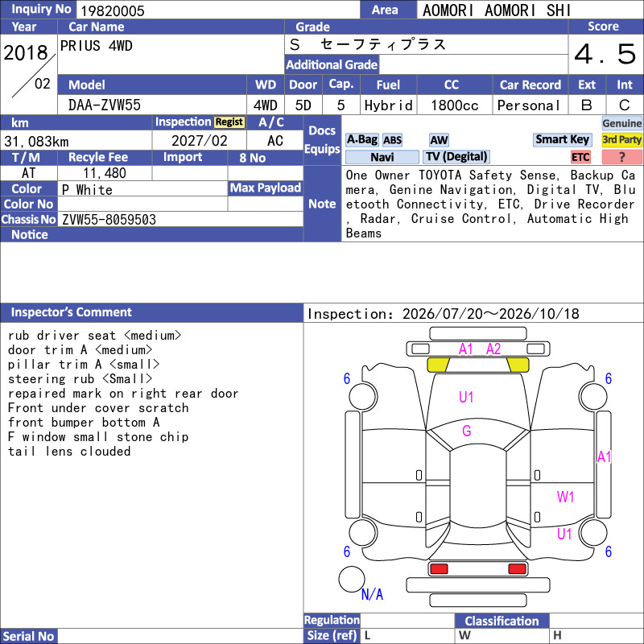Click the G mark on the windshield
Screen dimensions: 644x644
pos(467,431)
